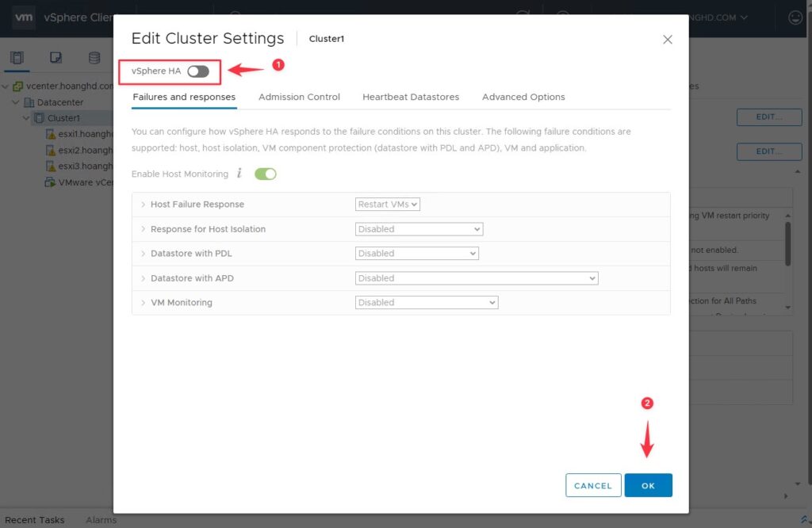
Task: Expand the Datastore with APD row
Action: [144, 278]
